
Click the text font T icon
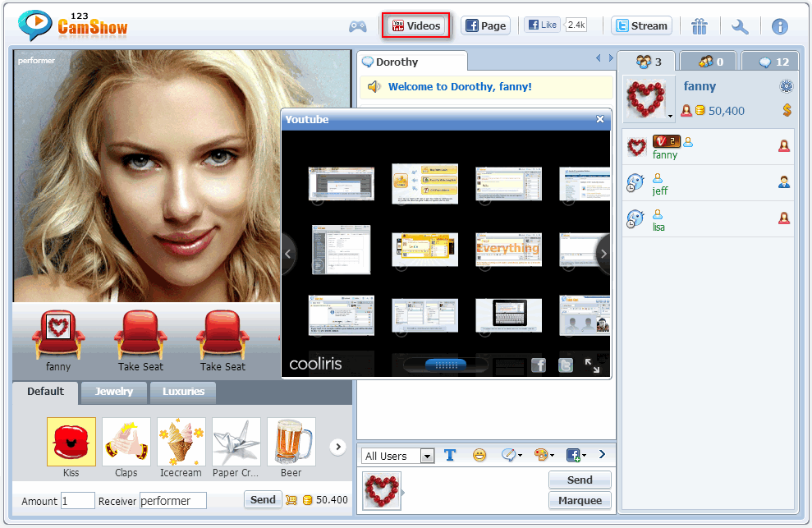click(x=450, y=455)
